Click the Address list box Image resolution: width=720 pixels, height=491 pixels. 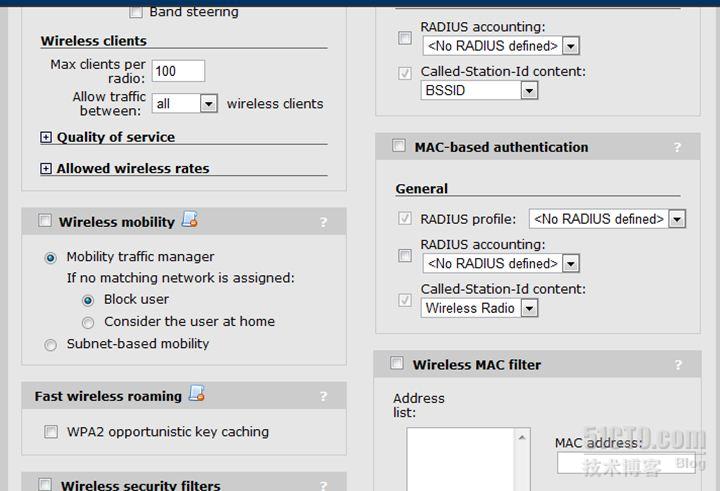(468, 459)
